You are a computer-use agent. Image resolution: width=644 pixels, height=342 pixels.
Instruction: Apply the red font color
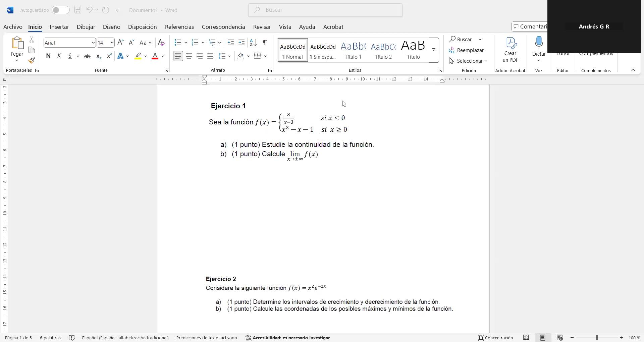pos(155,56)
